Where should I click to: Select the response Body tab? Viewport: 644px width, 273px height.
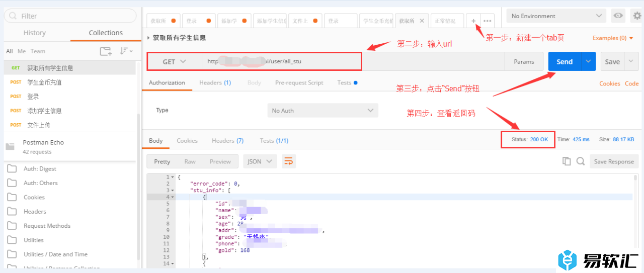pyautogui.click(x=156, y=141)
